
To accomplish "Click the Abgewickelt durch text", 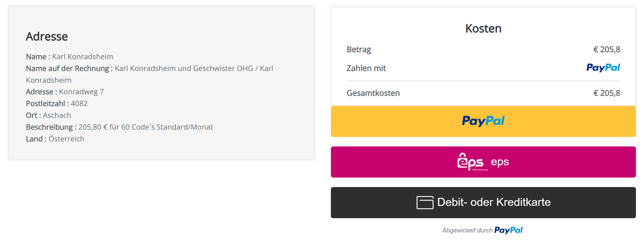I will 467,230.
